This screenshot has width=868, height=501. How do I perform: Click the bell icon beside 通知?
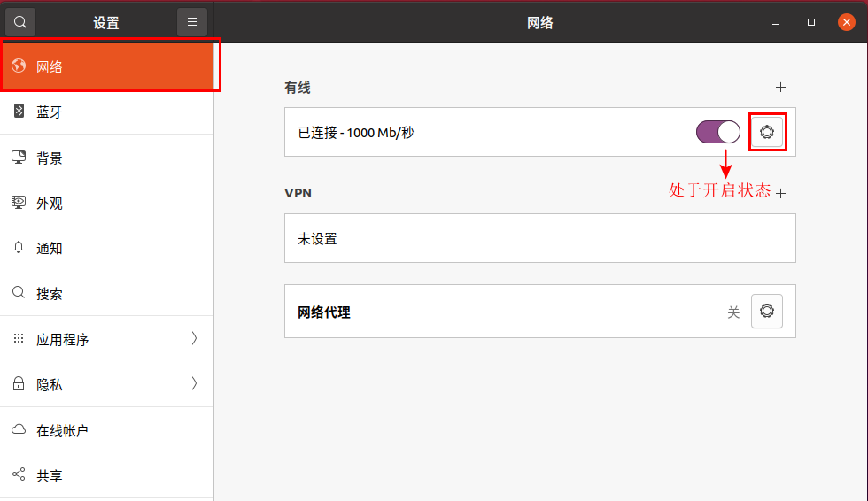(x=19, y=247)
